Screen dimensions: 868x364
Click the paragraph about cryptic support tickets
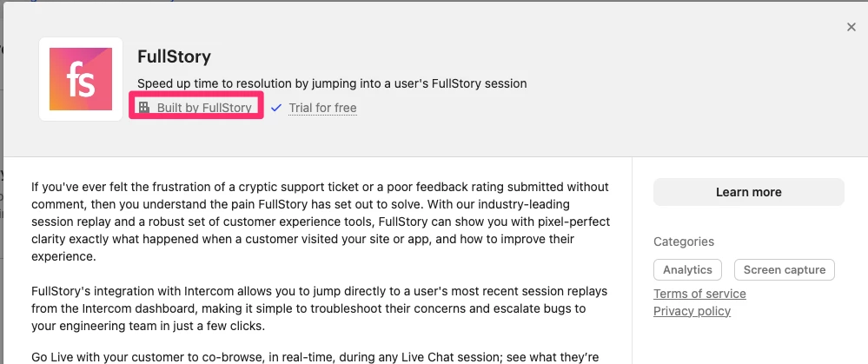[321, 222]
